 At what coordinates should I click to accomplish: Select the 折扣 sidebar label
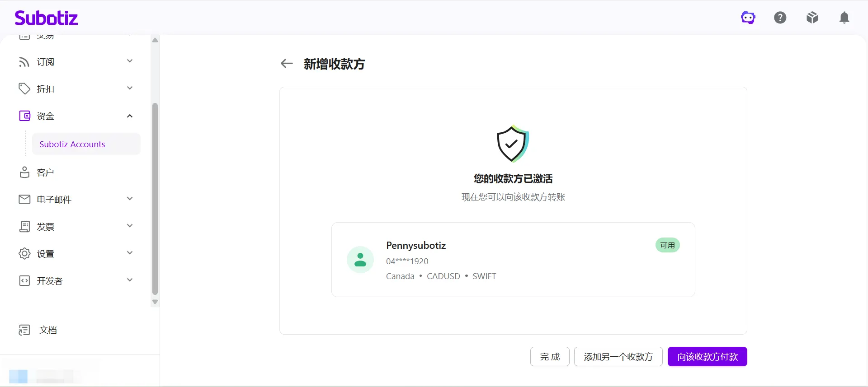click(46, 89)
